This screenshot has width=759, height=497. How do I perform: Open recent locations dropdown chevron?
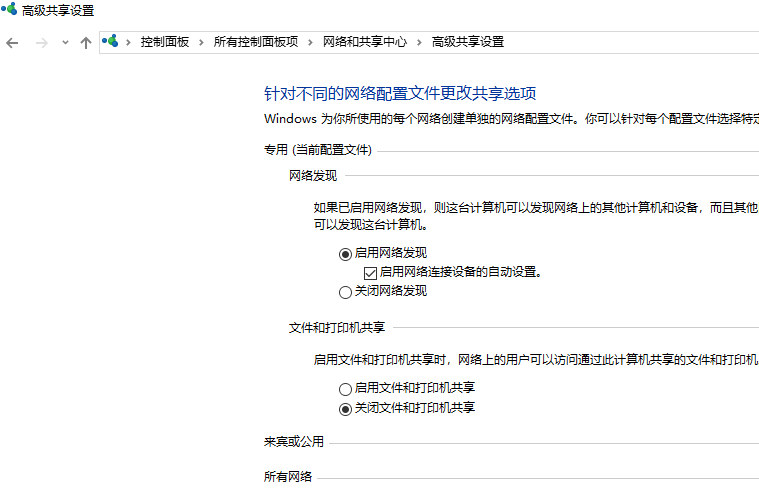(65, 43)
